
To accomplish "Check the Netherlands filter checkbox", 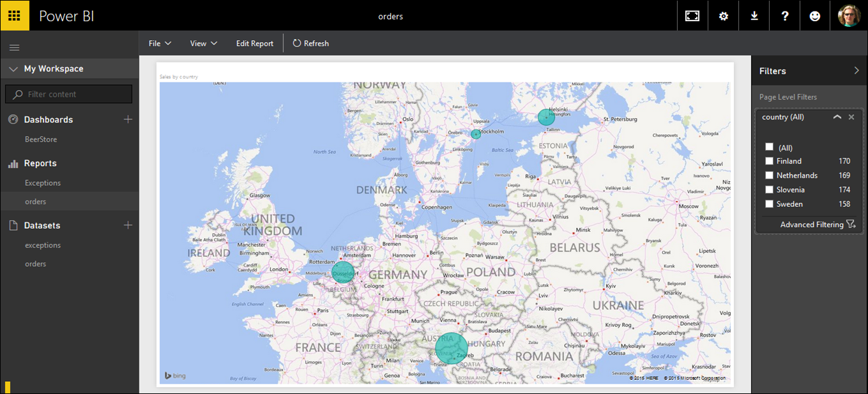I will tap(769, 175).
